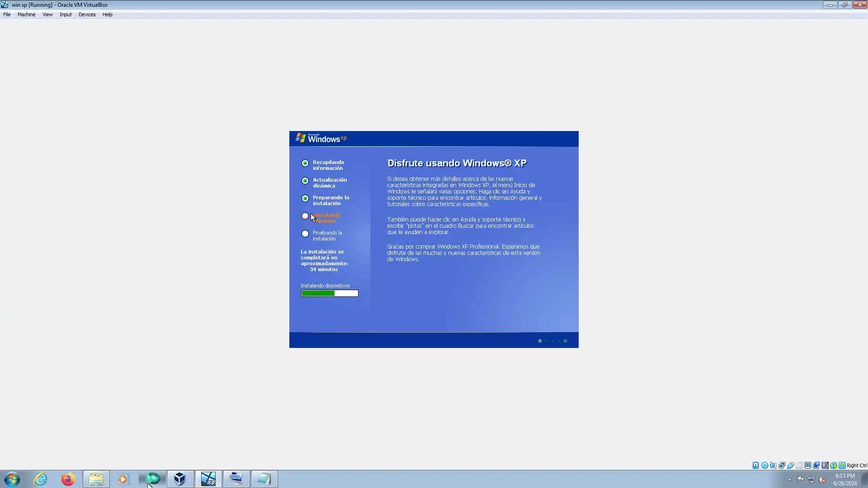Click the system clock showing 6:13 PM

click(x=844, y=476)
